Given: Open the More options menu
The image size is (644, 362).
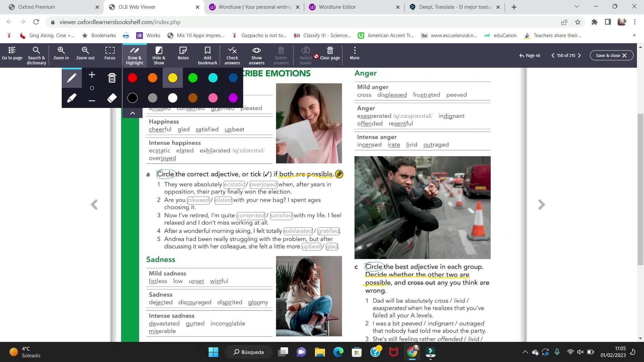Looking at the screenshot, I should [x=355, y=54].
